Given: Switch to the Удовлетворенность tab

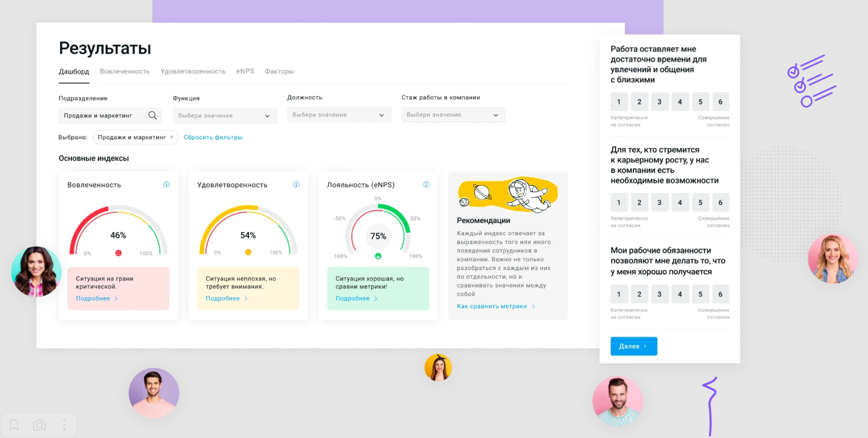Looking at the screenshot, I should coord(193,71).
